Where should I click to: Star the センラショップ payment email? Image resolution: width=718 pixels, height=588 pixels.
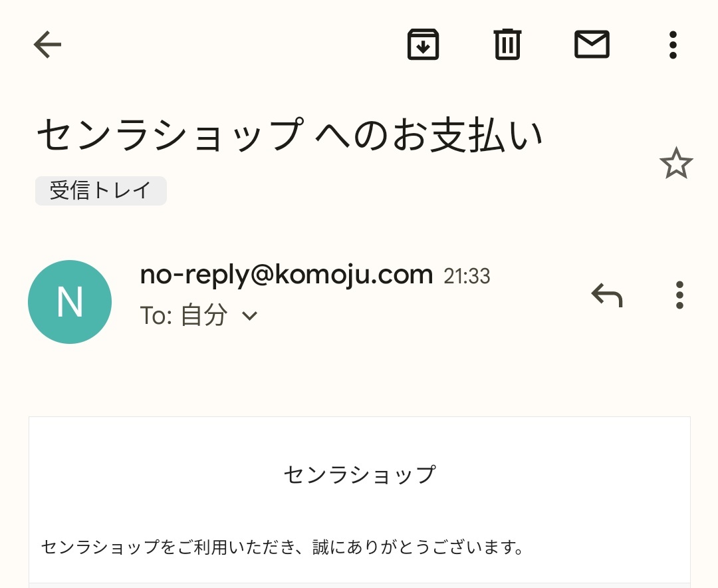click(x=676, y=164)
